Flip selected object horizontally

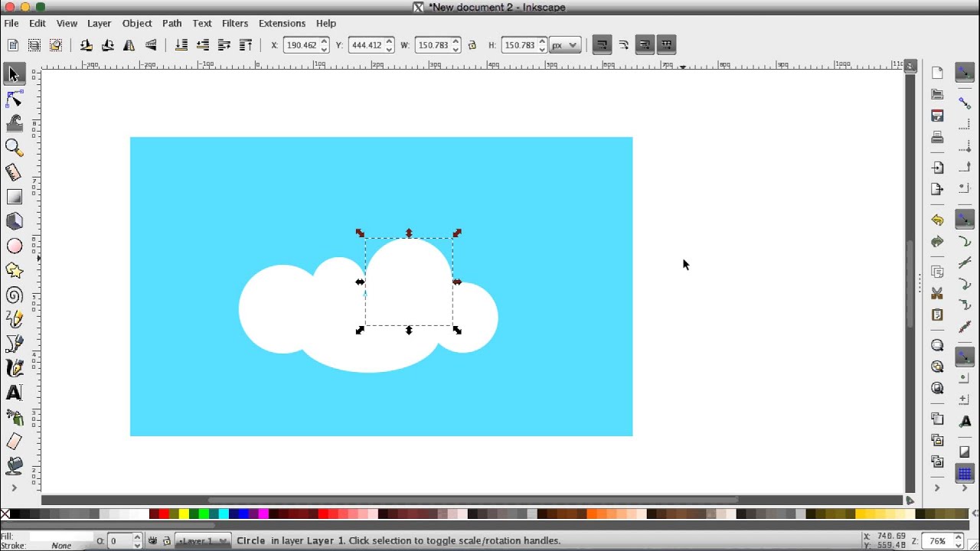[x=129, y=45]
